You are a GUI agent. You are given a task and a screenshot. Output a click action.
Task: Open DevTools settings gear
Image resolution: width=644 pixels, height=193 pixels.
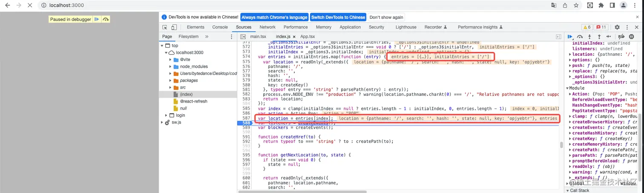(x=617, y=27)
